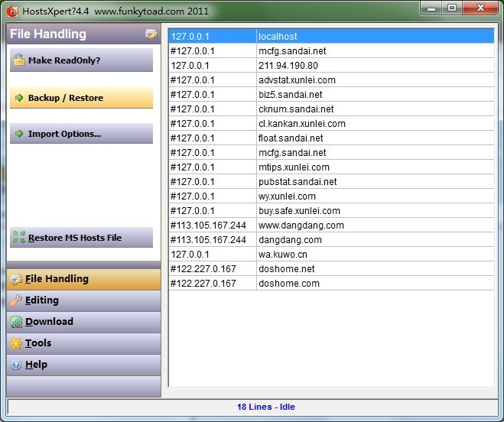Open Import Options... button
Viewport: 504px width, 422px height.
(81, 134)
